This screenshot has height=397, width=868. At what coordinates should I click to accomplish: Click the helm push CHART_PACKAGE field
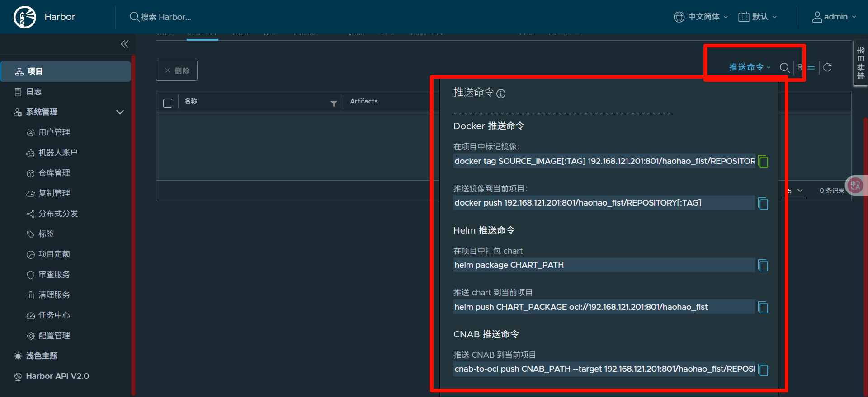604,307
